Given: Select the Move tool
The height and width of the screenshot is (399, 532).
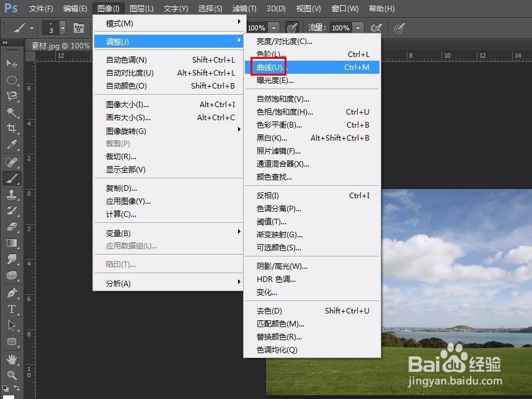Looking at the screenshot, I should point(12,63).
